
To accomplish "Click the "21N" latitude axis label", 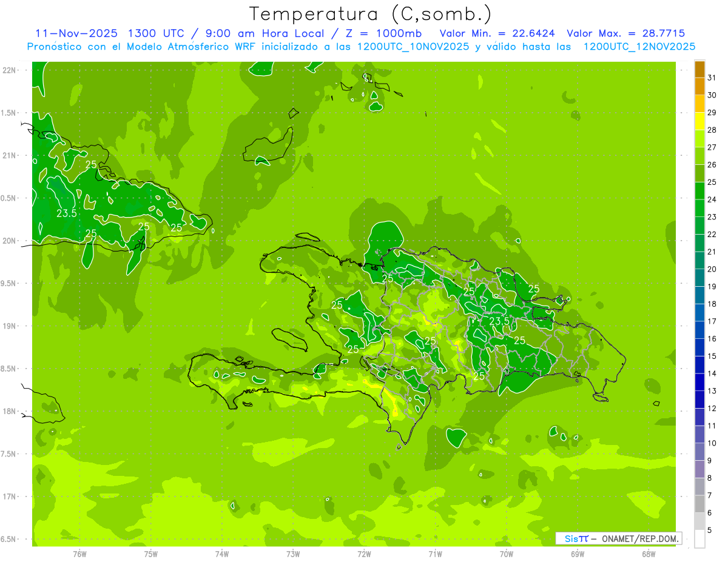I will click(10, 155).
